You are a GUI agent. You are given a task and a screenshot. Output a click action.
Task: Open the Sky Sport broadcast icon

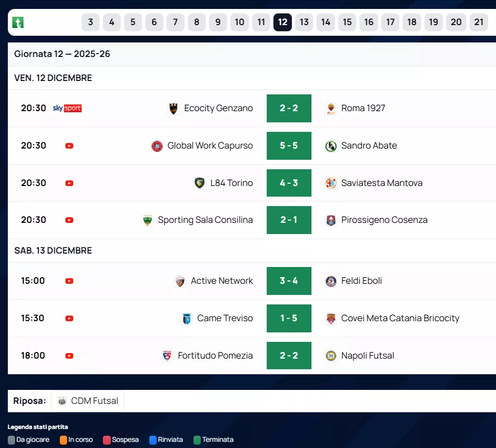(x=67, y=108)
